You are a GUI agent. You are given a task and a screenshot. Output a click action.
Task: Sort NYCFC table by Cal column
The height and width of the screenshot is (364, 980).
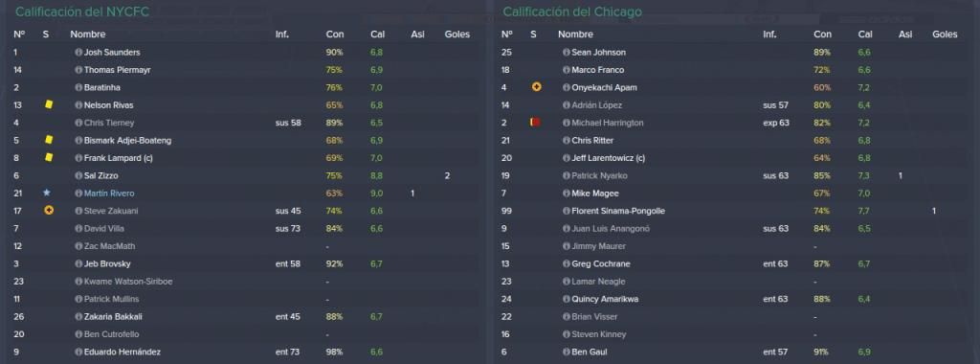[x=377, y=34]
